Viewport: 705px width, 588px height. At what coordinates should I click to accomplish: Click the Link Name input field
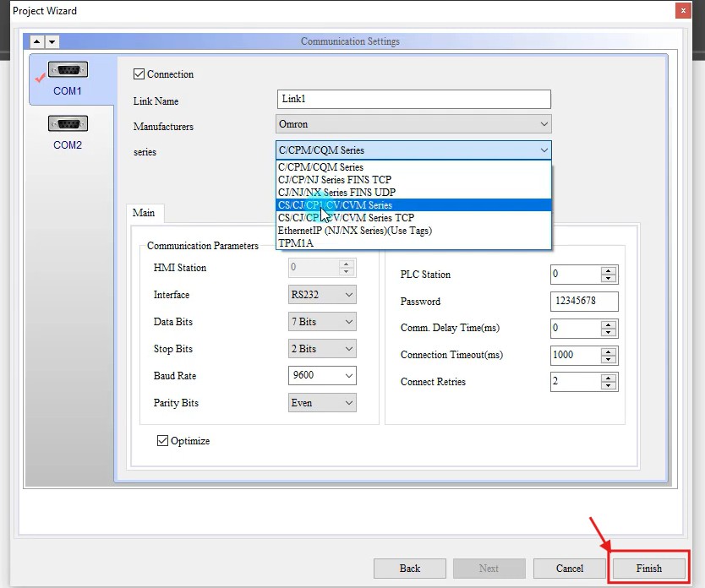coord(413,100)
